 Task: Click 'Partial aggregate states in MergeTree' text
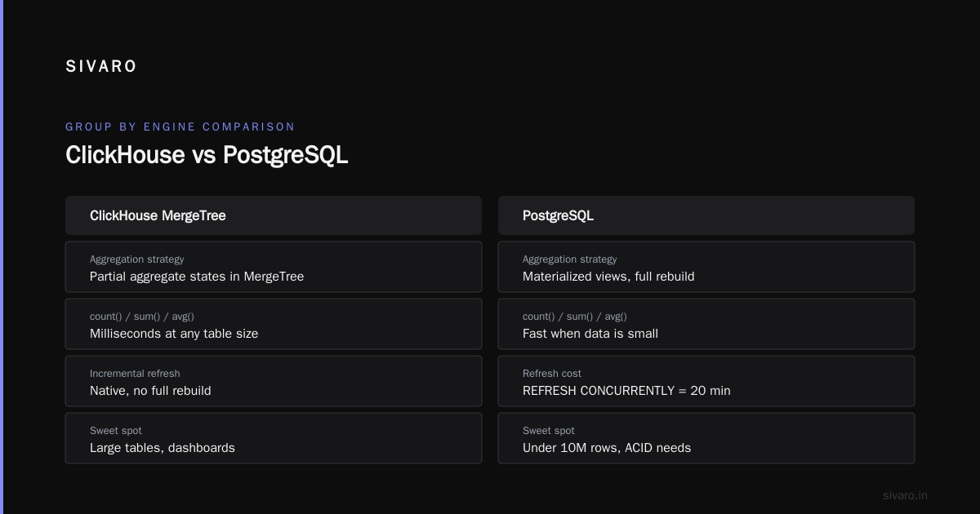(197, 277)
